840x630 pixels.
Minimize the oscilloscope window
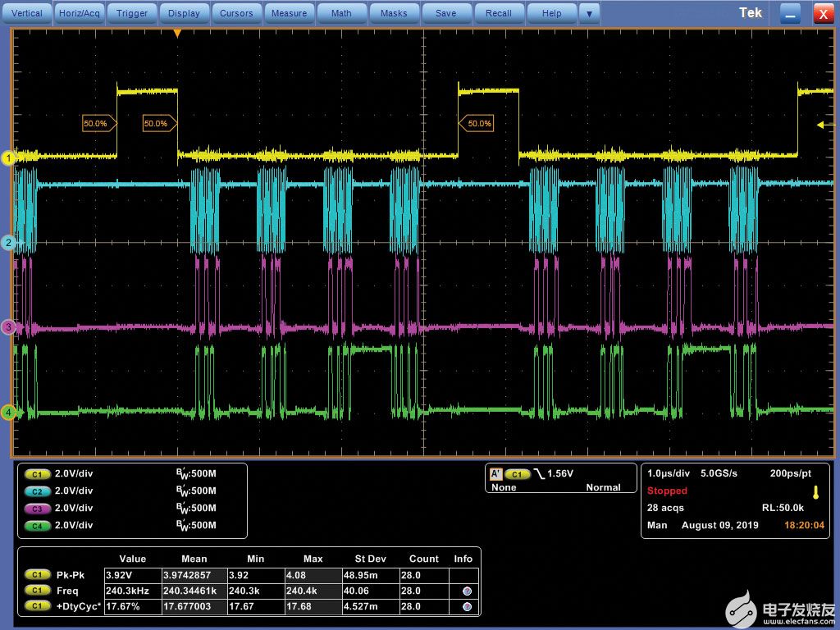790,14
